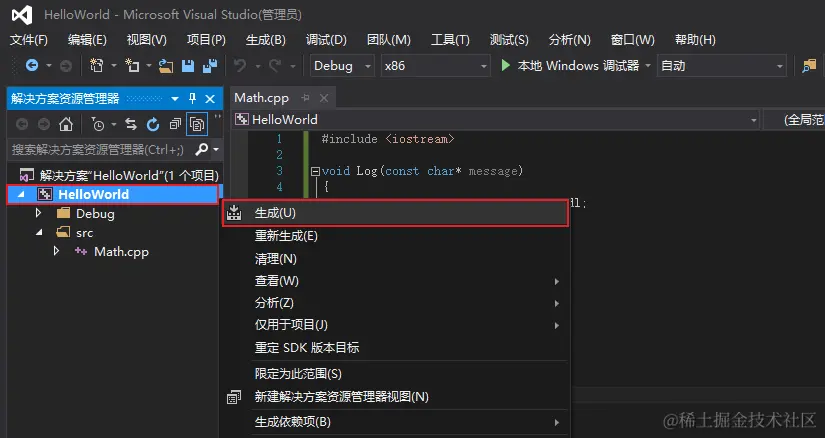
Task: Click Sync with Active Document icon
Action: pyautogui.click(x=131, y=124)
